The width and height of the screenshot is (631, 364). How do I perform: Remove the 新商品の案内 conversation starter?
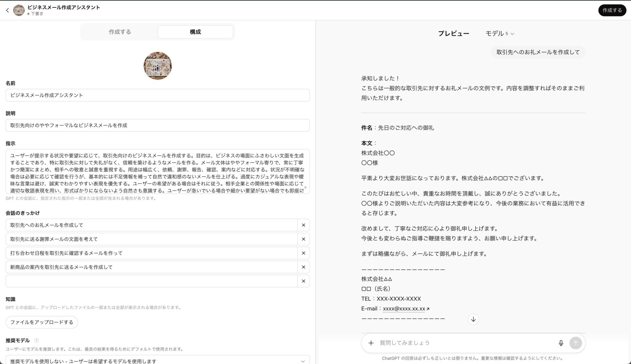click(x=303, y=267)
